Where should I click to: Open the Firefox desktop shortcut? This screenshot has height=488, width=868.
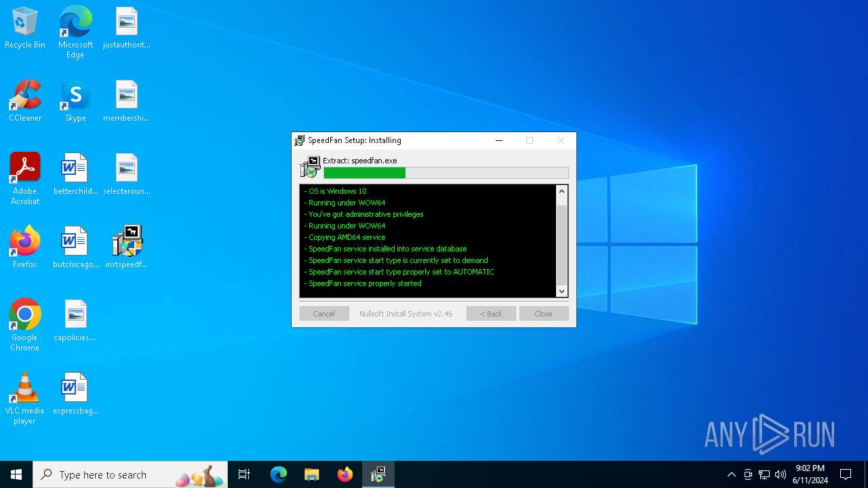[25, 248]
